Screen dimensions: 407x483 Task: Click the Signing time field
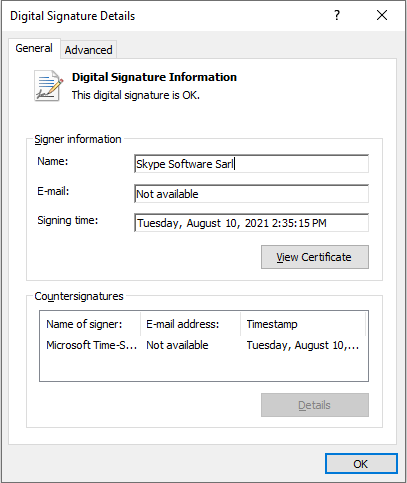(x=251, y=223)
